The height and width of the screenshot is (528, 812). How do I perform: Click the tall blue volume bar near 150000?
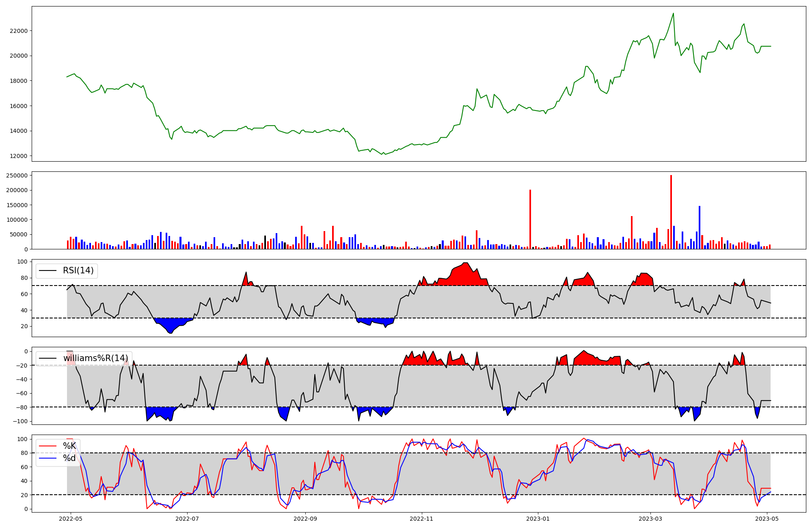pyautogui.click(x=700, y=227)
